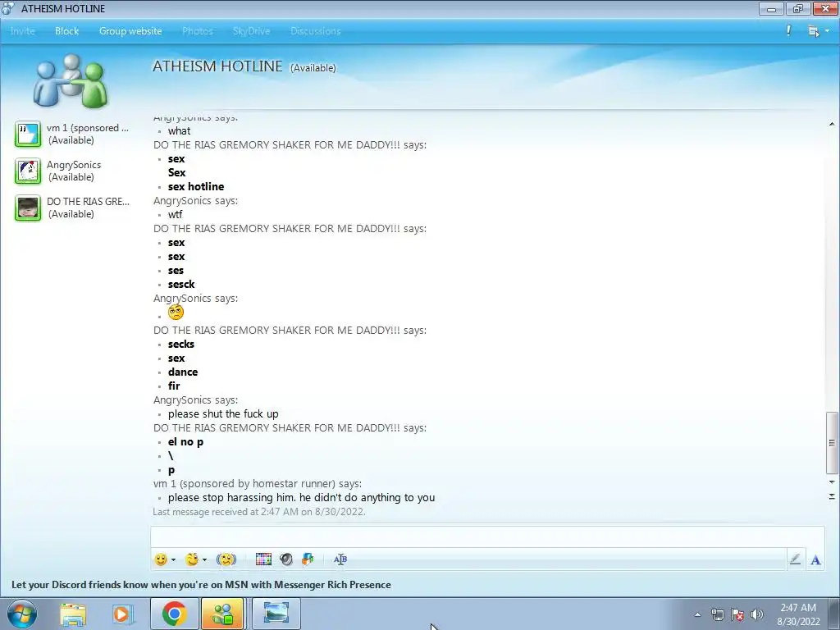Viewport: 840px width, 630px height.
Task: Click the network tray icon
Action: pyautogui.click(x=717, y=614)
